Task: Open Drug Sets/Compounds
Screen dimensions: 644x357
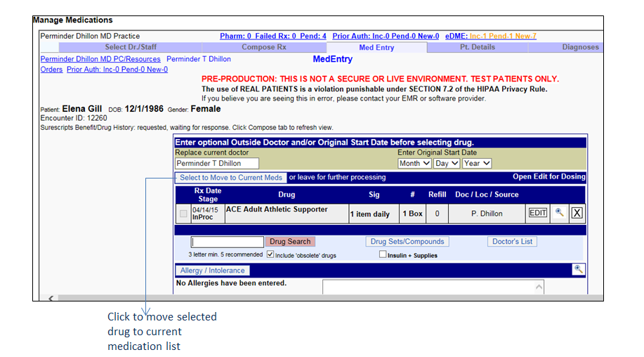Action: pyautogui.click(x=407, y=242)
